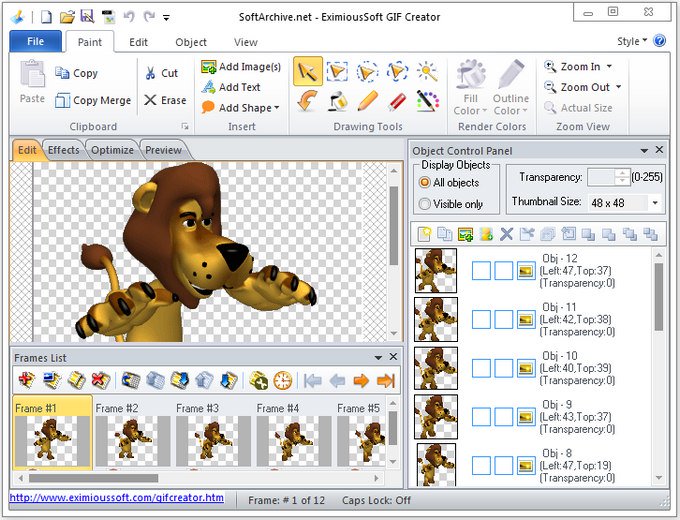
Task: Go to first frame arrow button
Action: [x=313, y=381]
